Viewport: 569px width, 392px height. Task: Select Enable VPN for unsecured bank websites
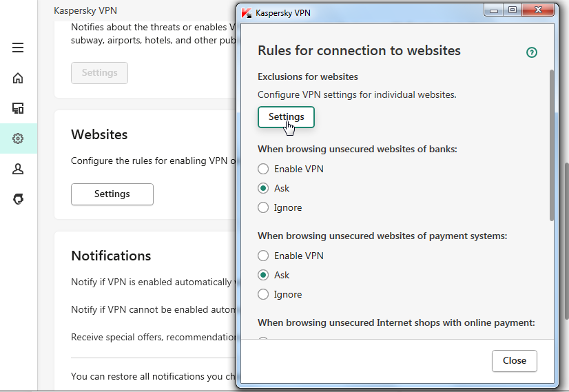coord(263,169)
